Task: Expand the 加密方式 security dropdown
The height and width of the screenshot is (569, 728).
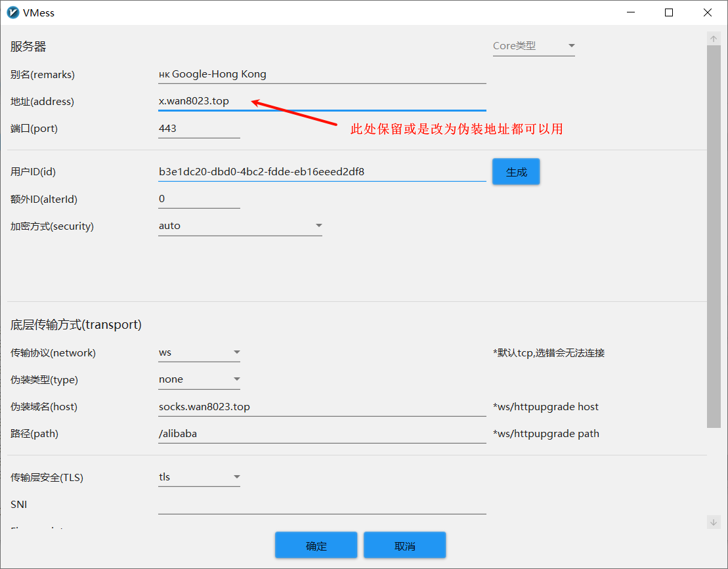Action: (240, 226)
